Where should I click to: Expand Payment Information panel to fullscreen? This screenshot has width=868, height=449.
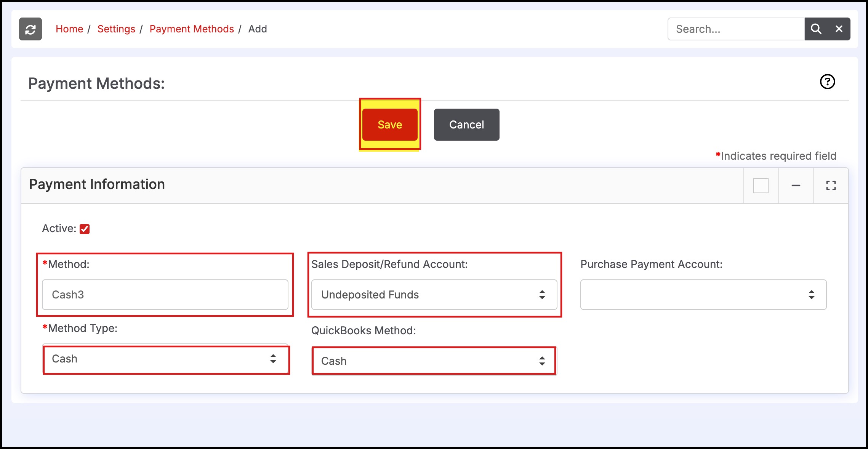click(x=831, y=186)
